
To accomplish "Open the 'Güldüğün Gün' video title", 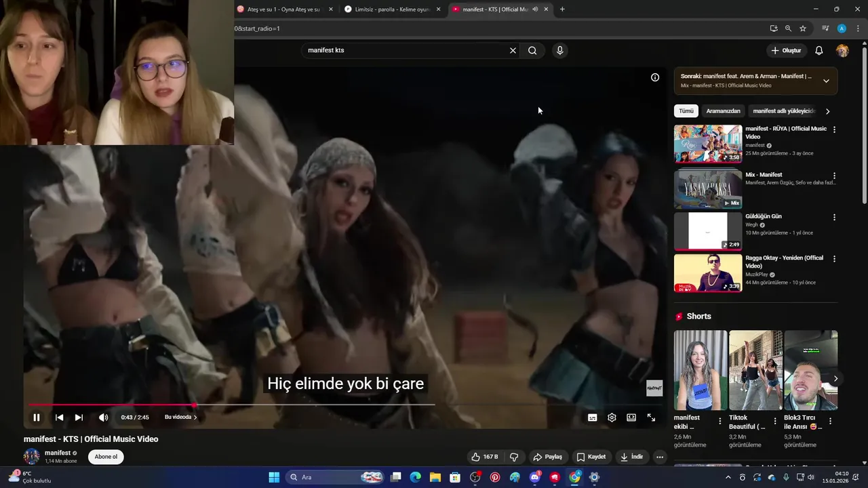I will coord(764,216).
